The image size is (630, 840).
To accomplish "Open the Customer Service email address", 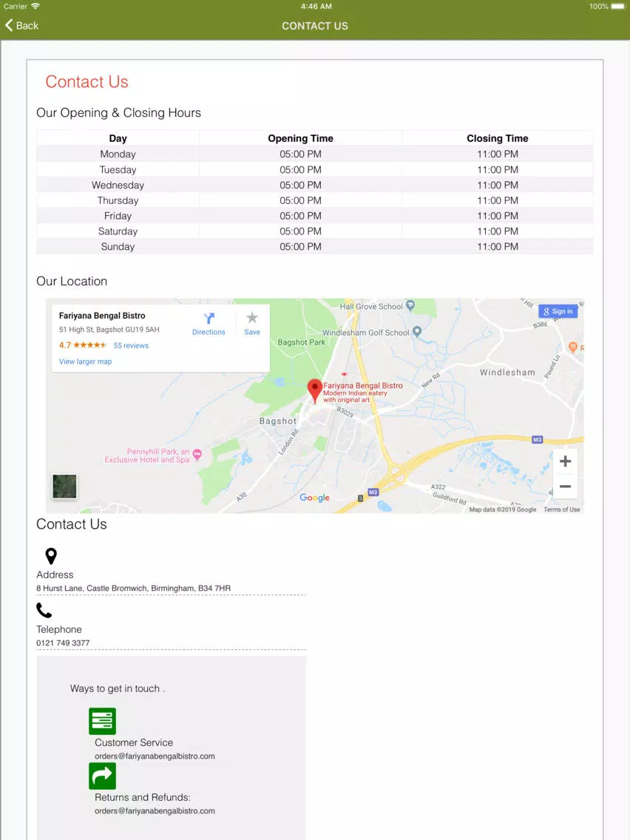I will pyautogui.click(x=155, y=756).
